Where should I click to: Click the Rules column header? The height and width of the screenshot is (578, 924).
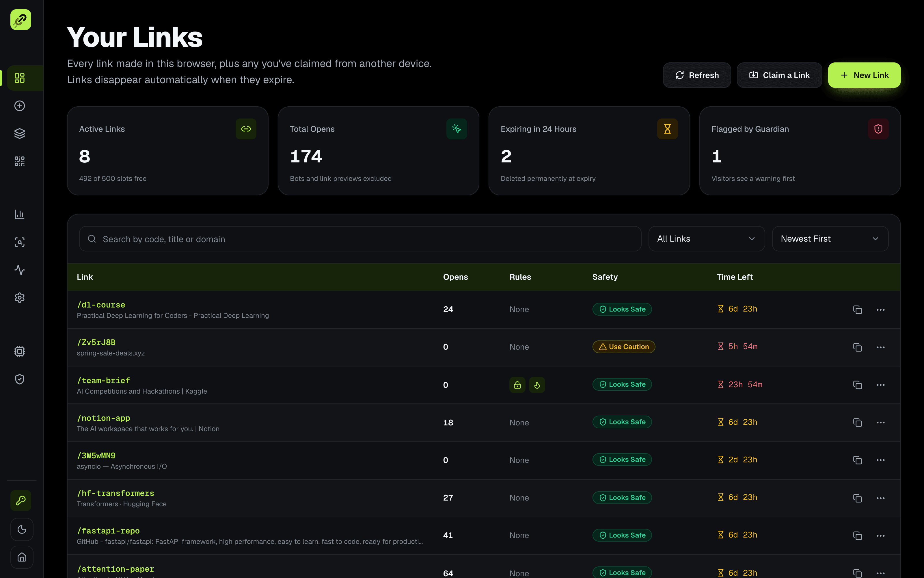(520, 277)
